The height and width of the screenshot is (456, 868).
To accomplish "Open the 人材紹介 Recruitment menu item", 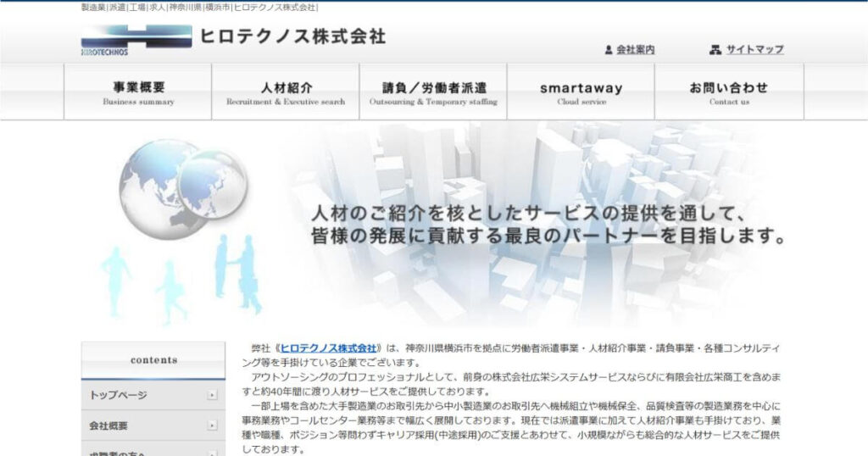I will point(286,92).
